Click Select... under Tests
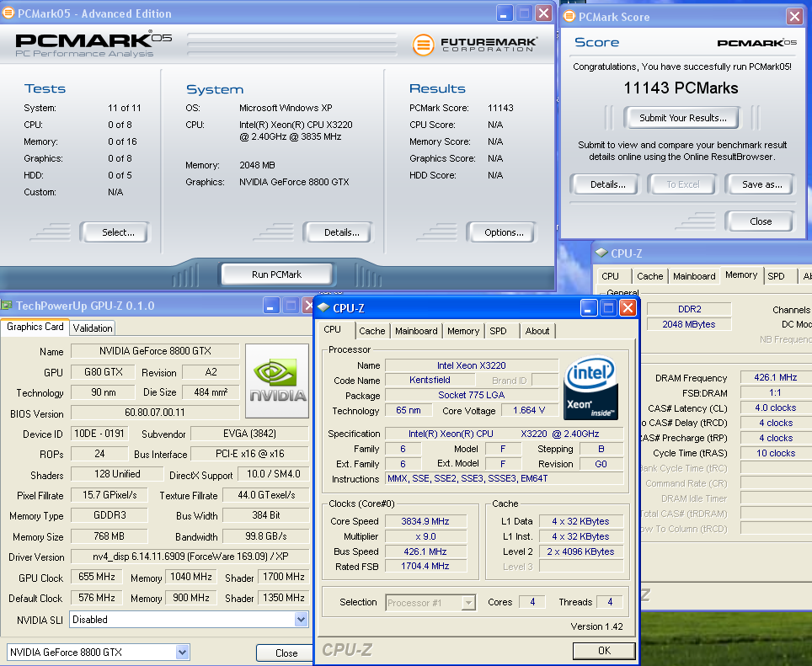Screen dimensions: 812x666 pyautogui.click(x=115, y=232)
